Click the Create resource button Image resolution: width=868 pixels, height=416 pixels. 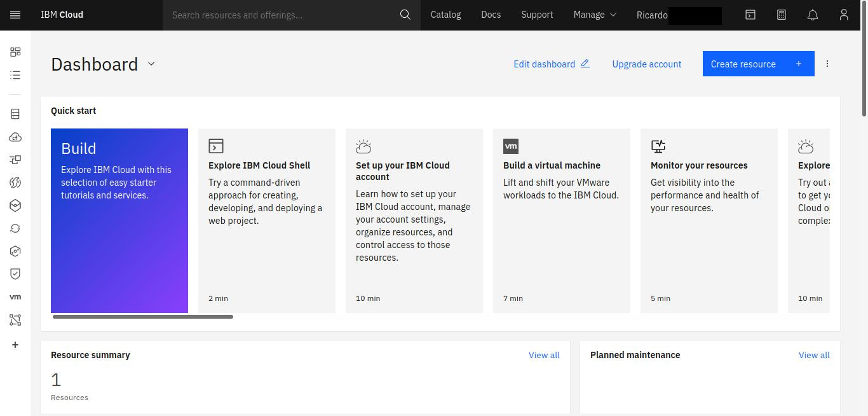759,64
